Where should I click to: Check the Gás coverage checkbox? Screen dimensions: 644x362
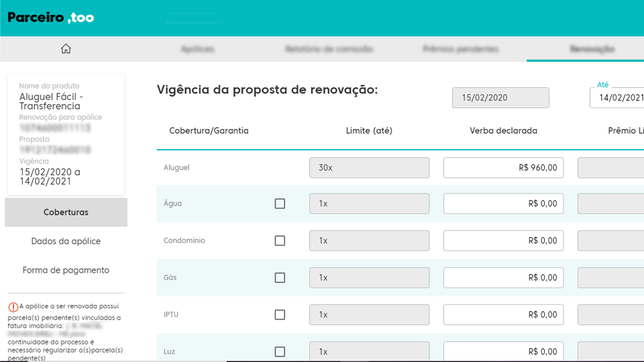pyautogui.click(x=280, y=277)
